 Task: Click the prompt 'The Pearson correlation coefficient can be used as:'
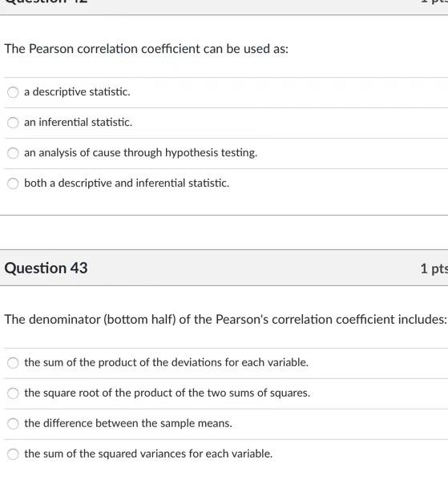(147, 49)
